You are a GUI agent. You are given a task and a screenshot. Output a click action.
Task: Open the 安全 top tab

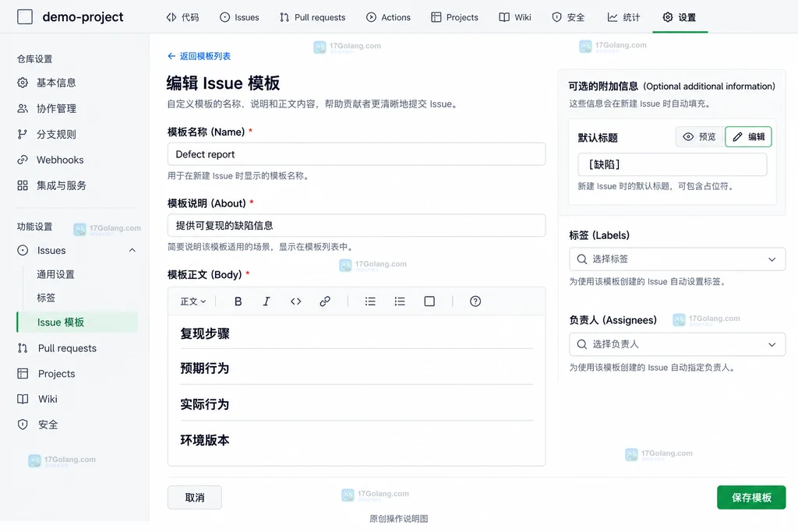click(x=568, y=17)
